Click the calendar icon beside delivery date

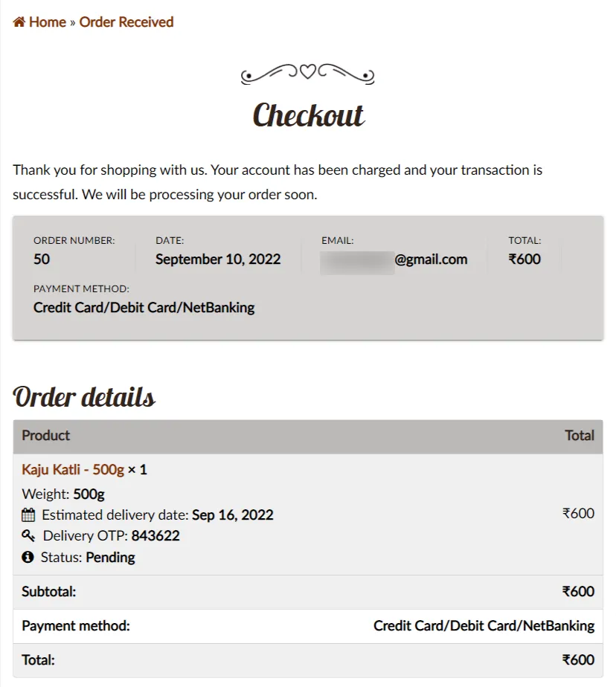pos(28,515)
